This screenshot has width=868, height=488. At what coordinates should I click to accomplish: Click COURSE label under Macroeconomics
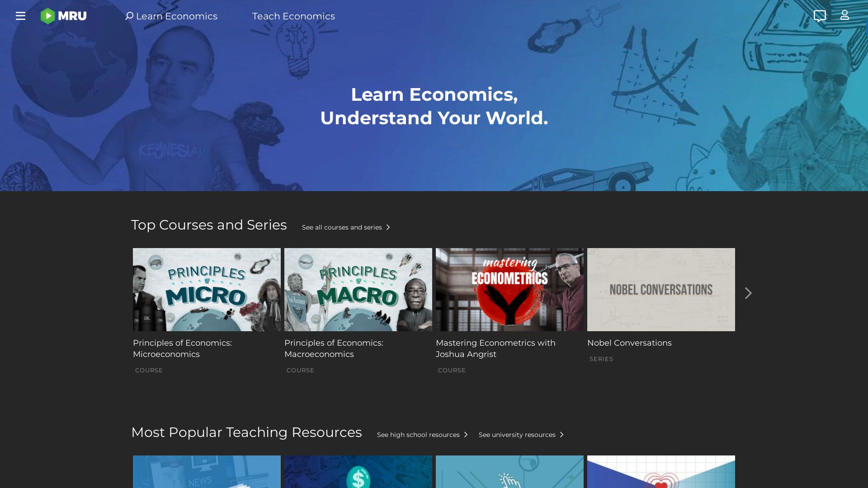pos(300,370)
